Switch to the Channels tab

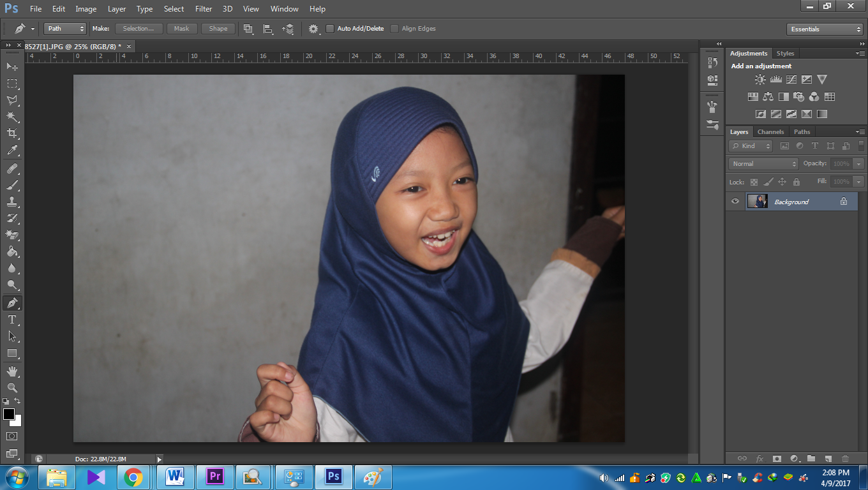pos(770,131)
